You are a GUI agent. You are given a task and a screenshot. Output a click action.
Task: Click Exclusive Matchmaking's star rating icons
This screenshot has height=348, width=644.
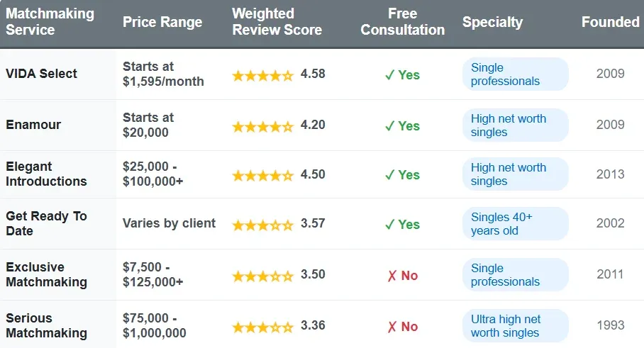(262, 276)
